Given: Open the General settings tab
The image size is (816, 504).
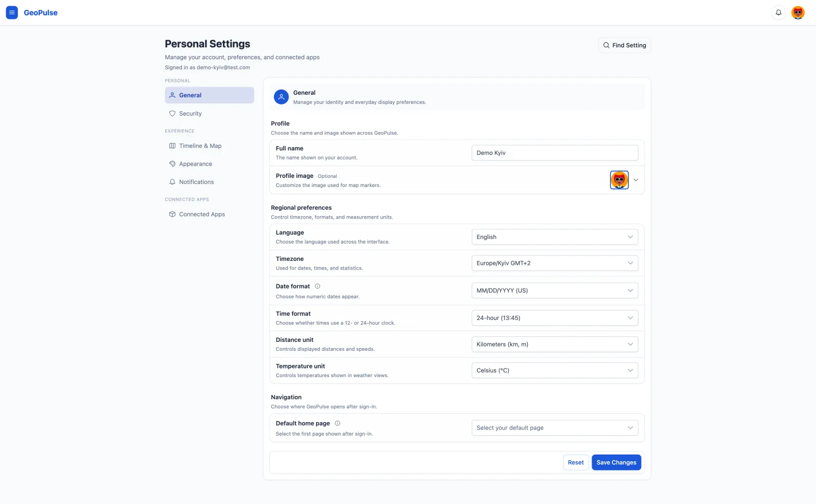Looking at the screenshot, I should tap(209, 95).
